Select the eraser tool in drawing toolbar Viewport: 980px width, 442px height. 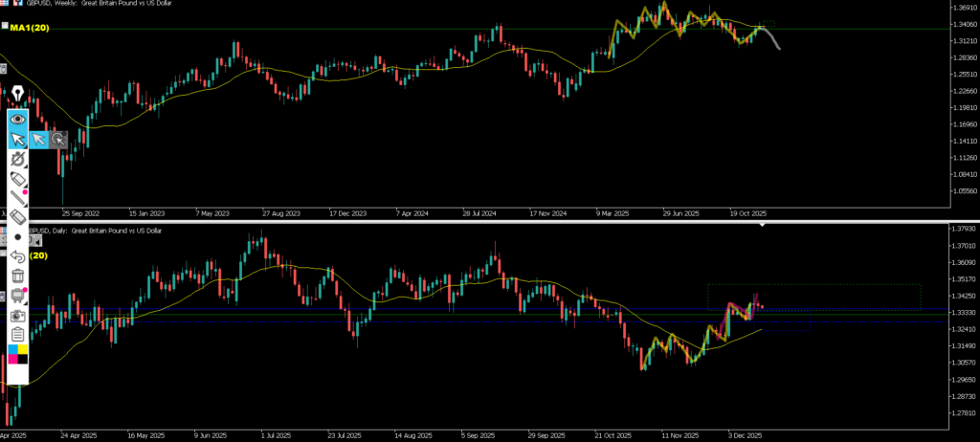(x=17, y=218)
